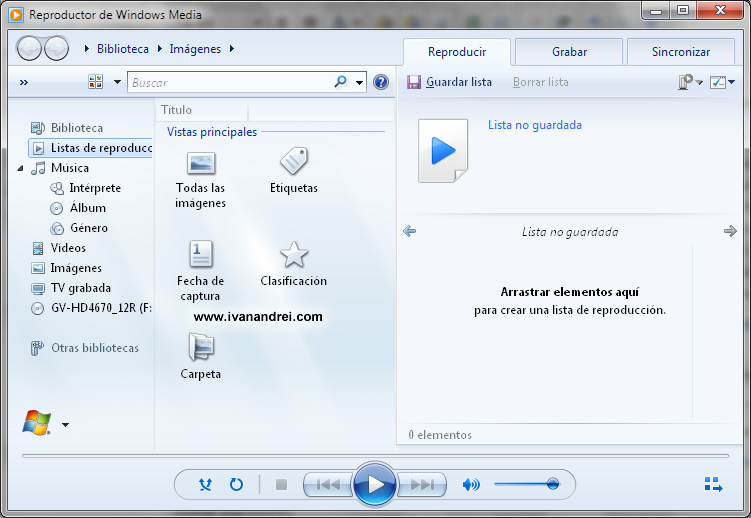This screenshot has width=751, height=518.
Task: Click Guardar lista button
Action: [x=450, y=82]
